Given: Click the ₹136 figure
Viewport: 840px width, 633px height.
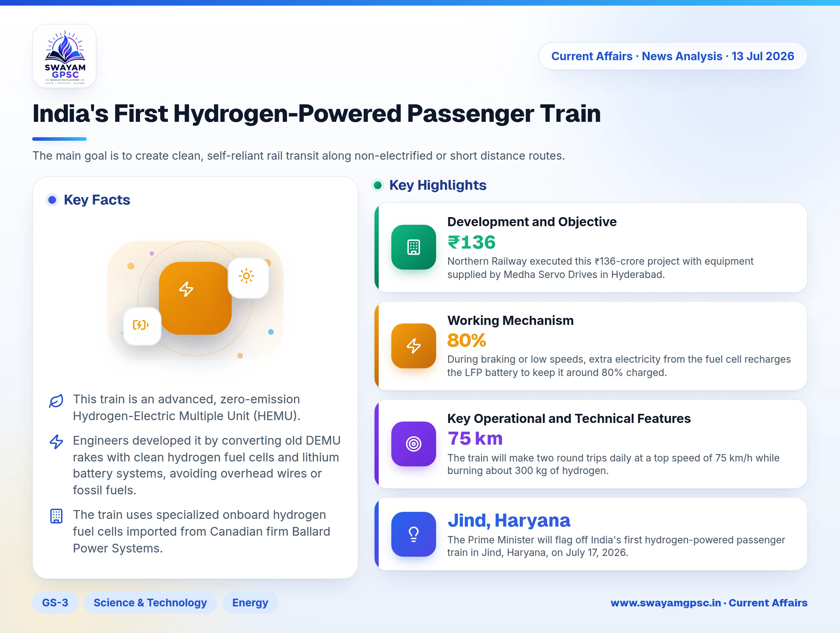Looking at the screenshot, I should (472, 242).
